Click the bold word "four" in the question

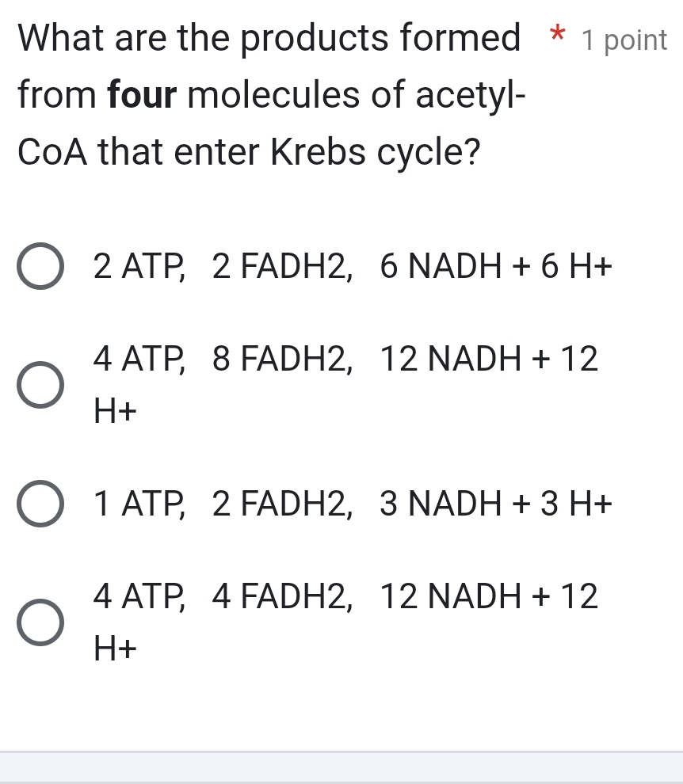coord(143,95)
